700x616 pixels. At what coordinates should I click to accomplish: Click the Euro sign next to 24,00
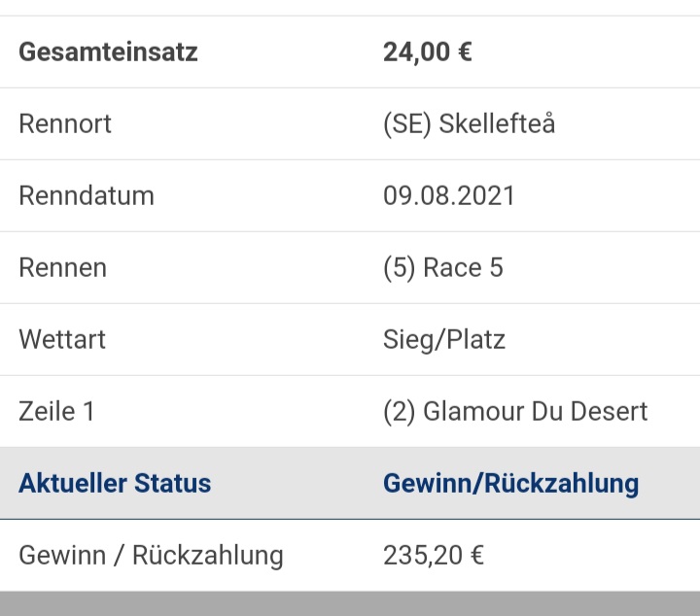tap(465, 52)
